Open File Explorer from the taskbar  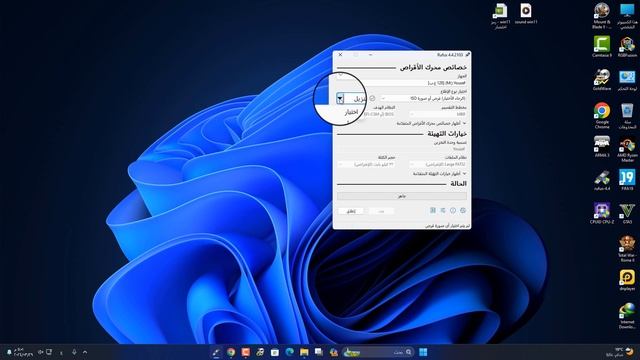tap(304, 352)
